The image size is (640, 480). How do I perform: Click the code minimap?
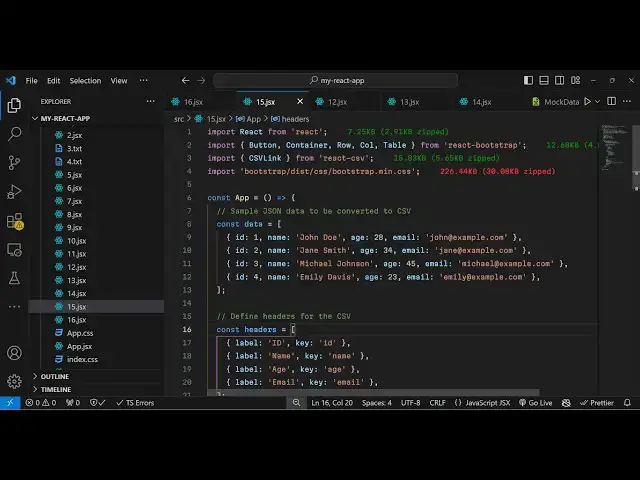click(x=614, y=148)
